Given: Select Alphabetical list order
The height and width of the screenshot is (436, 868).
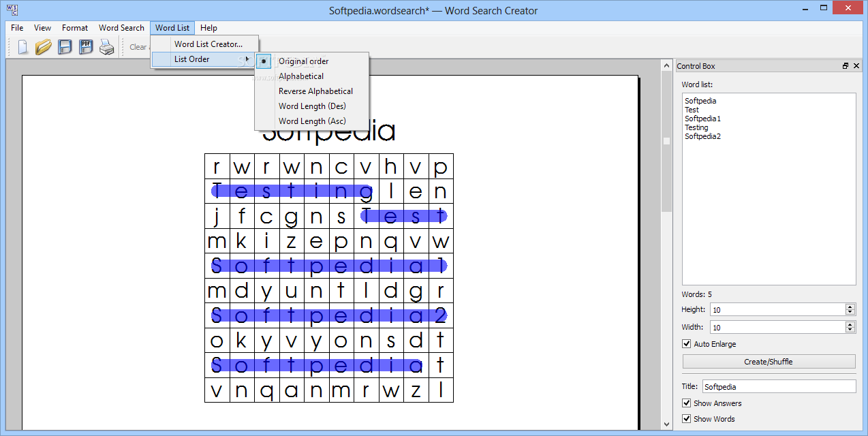Looking at the screenshot, I should click(x=312, y=76).
